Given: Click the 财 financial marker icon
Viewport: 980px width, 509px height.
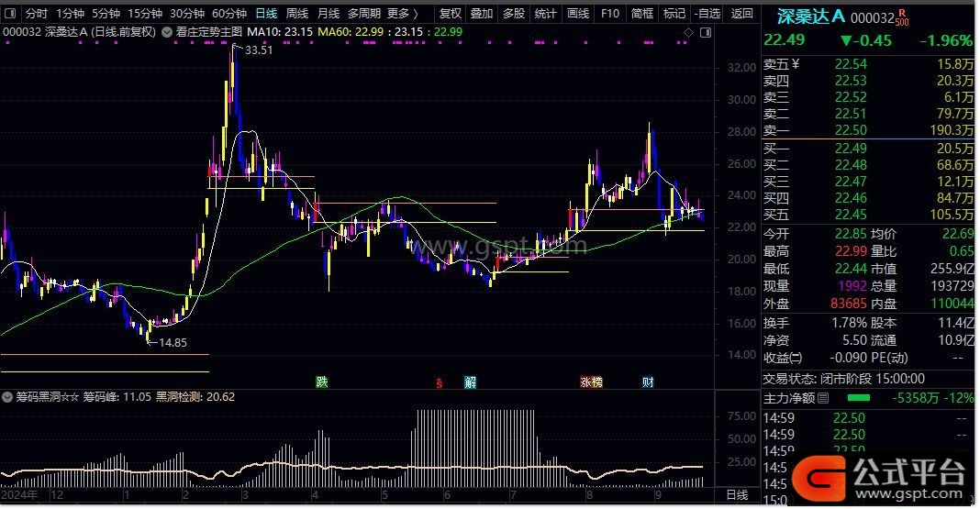Looking at the screenshot, I should coord(648,382).
